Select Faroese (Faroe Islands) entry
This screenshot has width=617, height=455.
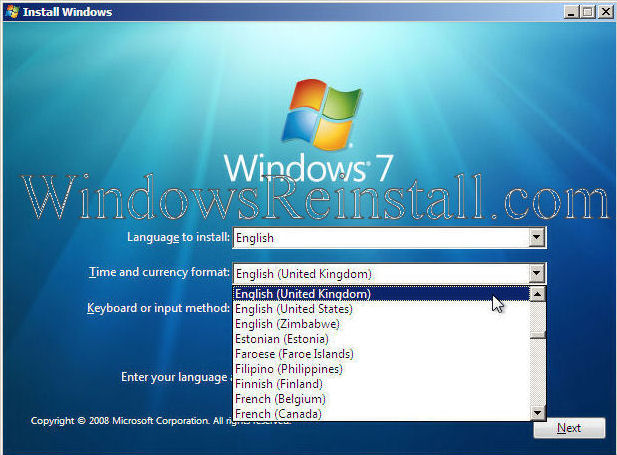pyautogui.click(x=294, y=354)
